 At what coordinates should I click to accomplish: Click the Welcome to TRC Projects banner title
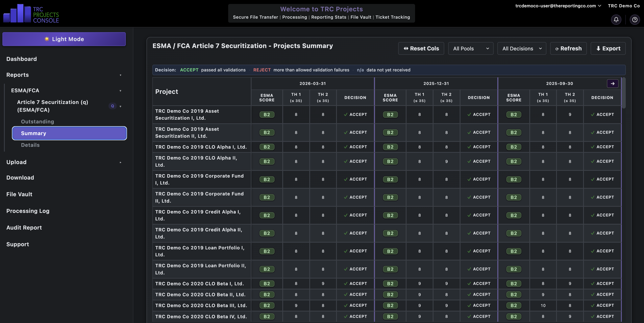[x=321, y=9]
